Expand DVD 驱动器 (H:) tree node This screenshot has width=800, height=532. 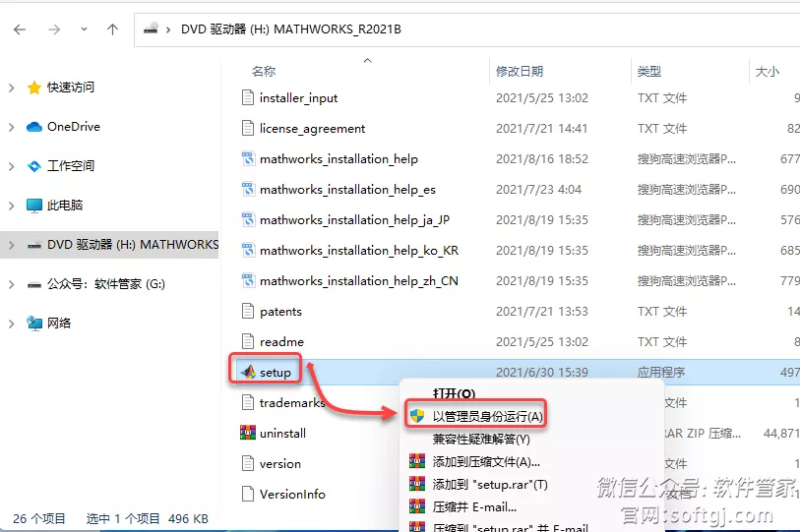click(11, 245)
